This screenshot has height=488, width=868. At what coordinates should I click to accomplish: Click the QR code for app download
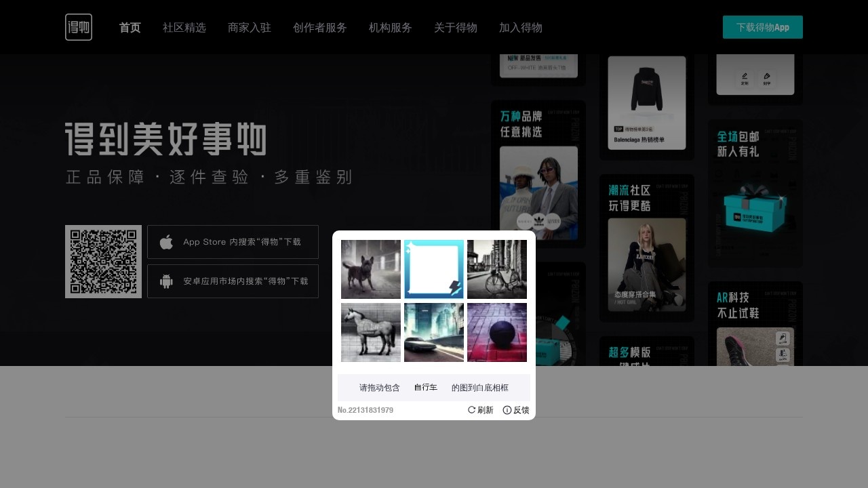103,262
